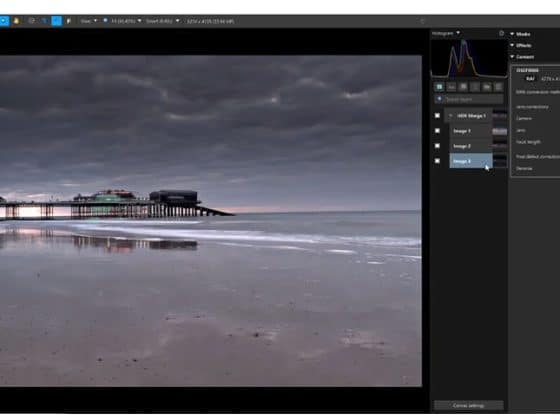Click the Focal length label
The width and height of the screenshot is (560, 420).
click(x=528, y=142)
